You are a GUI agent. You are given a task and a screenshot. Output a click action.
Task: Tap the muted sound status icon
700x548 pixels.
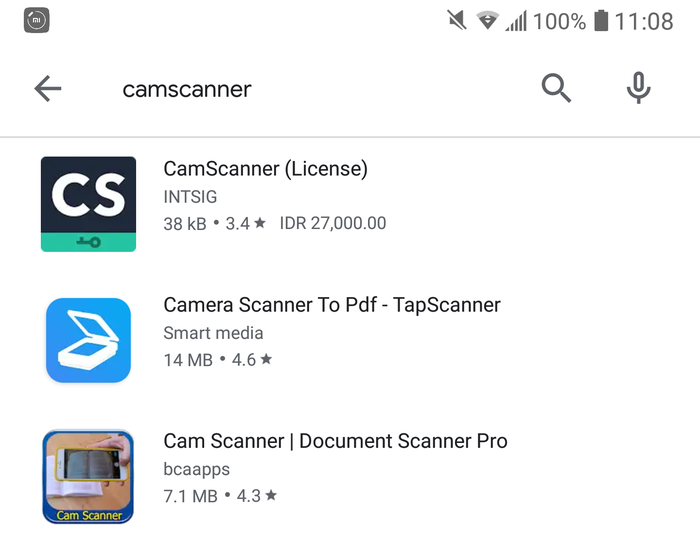pos(457,21)
